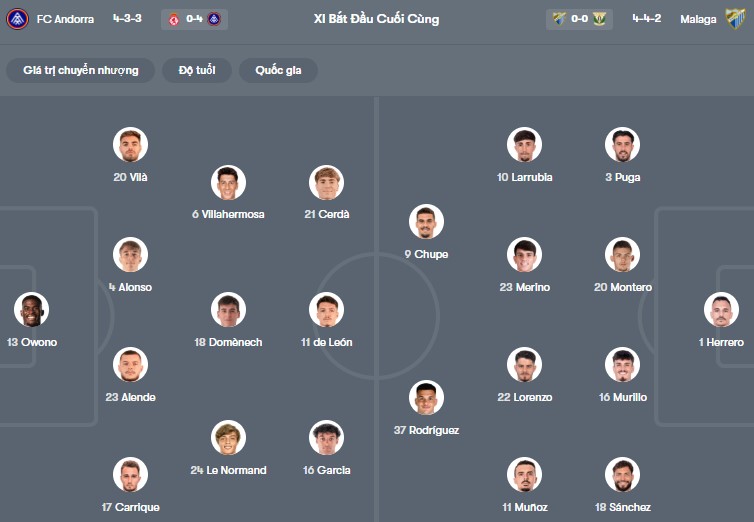Image resolution: width=754 pixels, height=522 pixels.
Task: Click Domènech's player avatar
Action: pos(228,310)
